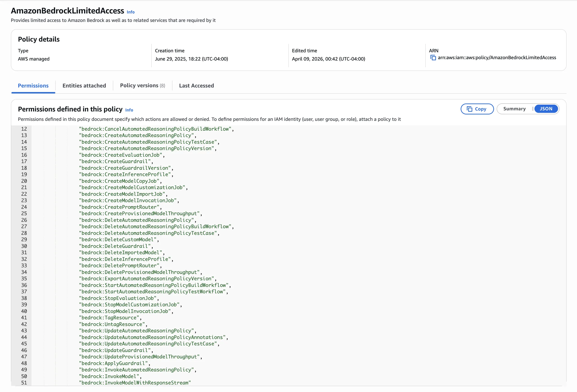View the Last Accessed tab
Screen dimensions: 577x392
(196, 86)
